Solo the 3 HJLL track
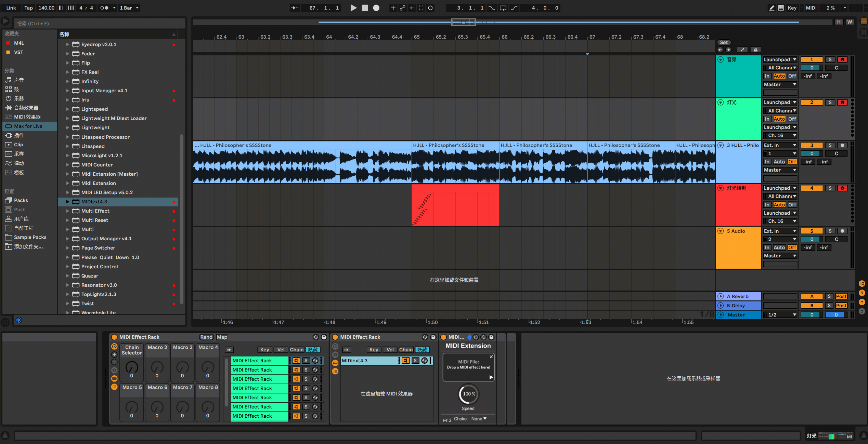The height and width of the screenshot is (444, 868). tap(830, 145)
